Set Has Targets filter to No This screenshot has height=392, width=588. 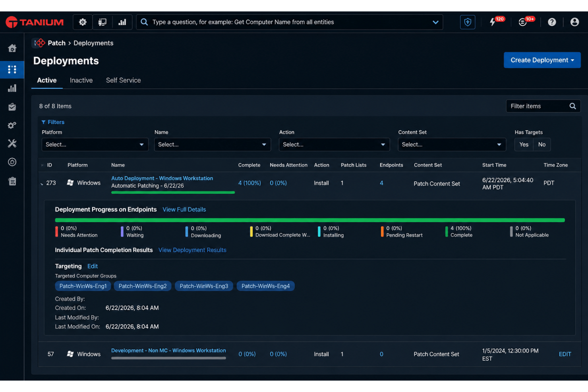(x=542, y=145)
